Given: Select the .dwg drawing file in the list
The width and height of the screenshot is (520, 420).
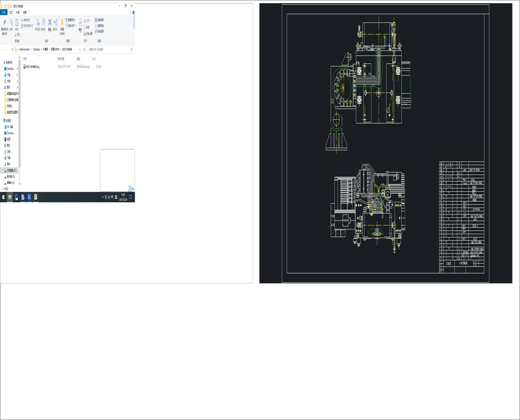Looking at the screenshot, I should [x=31, y=66].
